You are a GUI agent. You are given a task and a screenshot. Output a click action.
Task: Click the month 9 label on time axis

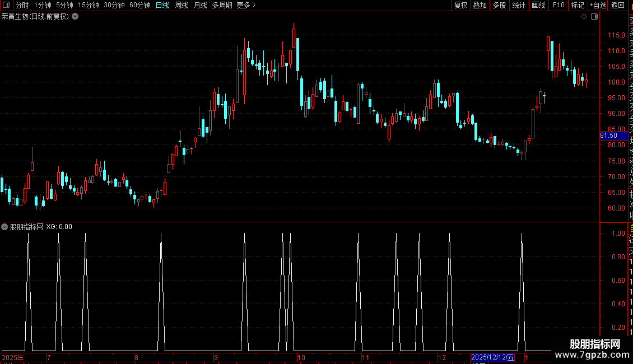(216, 357)
